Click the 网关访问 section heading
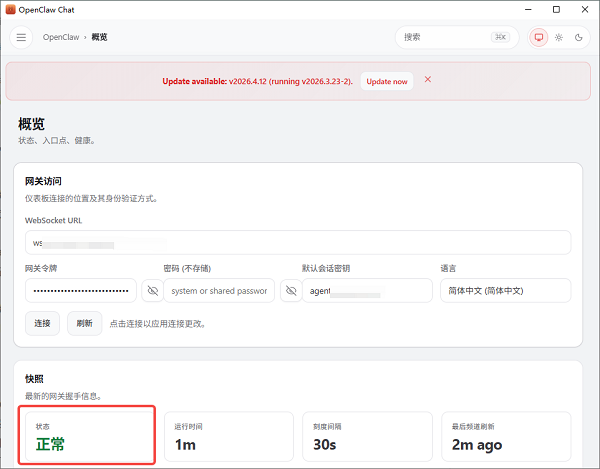 click(x=43, y=181)
